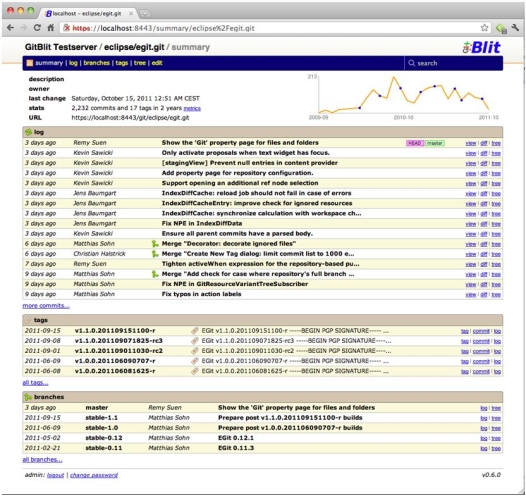Click the green master ref label
The image size is (526, 496).
coord(435,143)
